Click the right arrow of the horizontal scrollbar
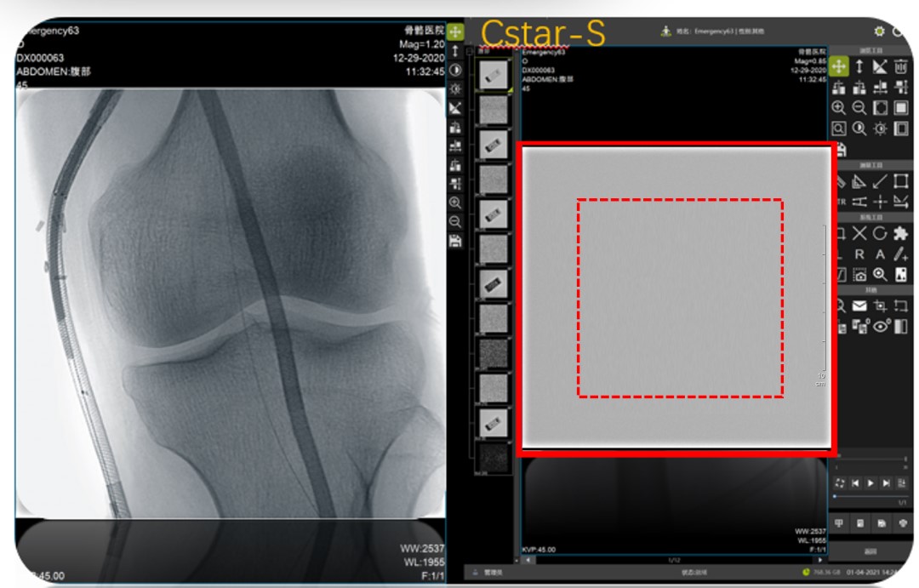 [819, 561]
